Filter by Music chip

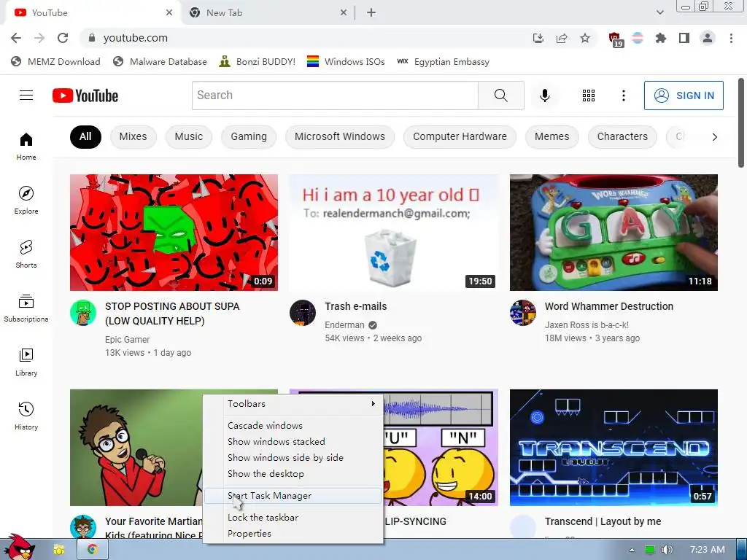pyautogui.click(x=189, y=136)
